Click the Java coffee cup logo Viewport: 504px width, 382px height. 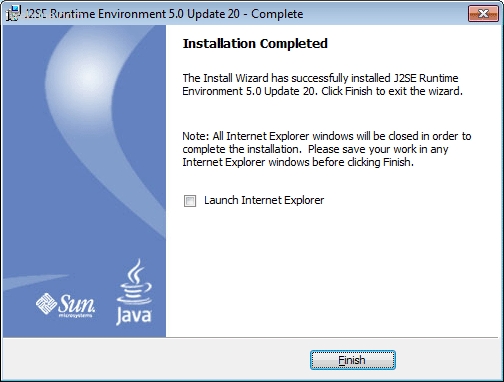click(134, 292)
